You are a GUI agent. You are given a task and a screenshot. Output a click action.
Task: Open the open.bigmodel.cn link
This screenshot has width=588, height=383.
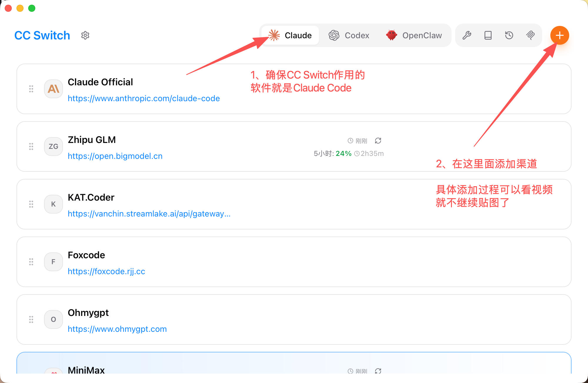(x=115, y=156)
